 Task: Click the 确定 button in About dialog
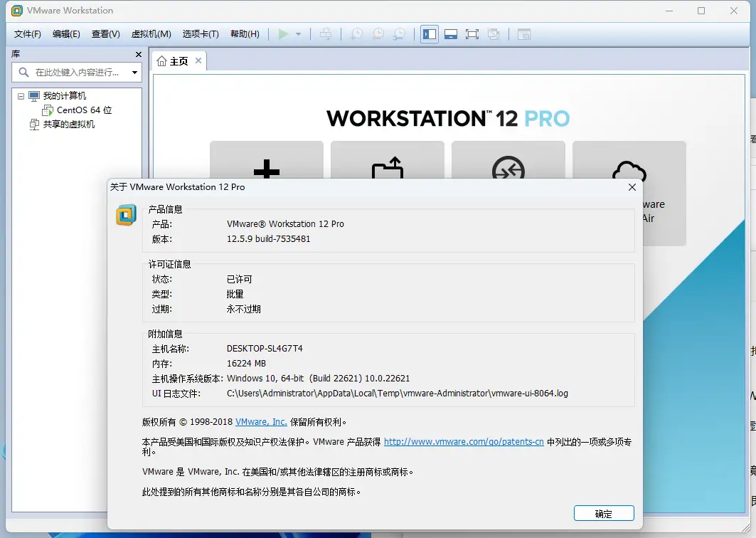[x=603, y=514]
